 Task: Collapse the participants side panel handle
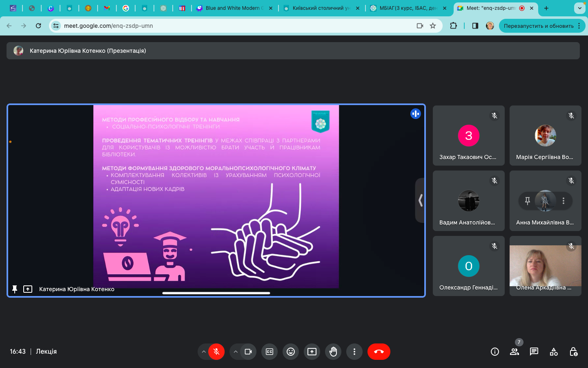(420, 200)
